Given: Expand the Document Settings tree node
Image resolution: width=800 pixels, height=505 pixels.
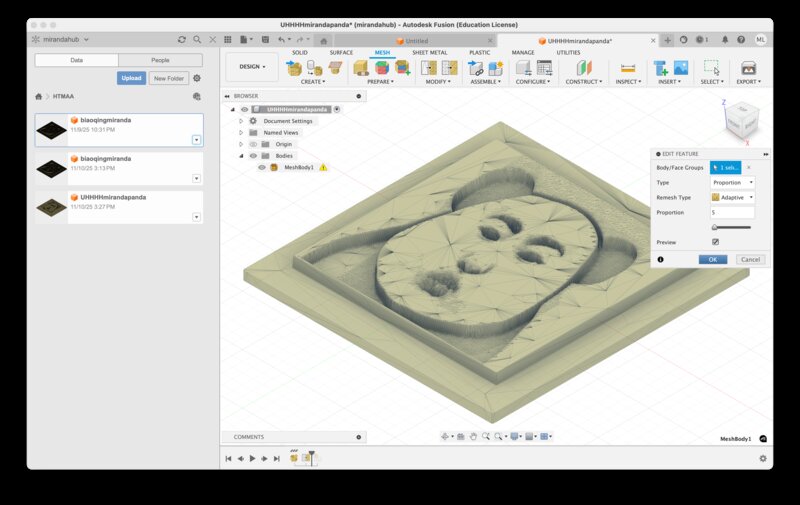Looking at the screenshot, I should click(241, 121).
